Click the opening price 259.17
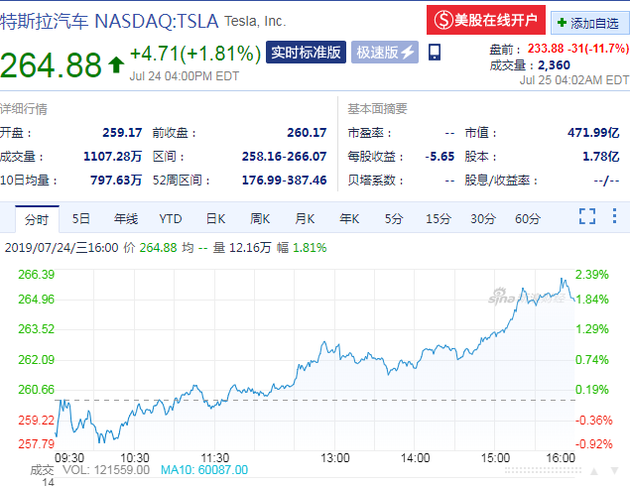The height and width of the screenshot is (486, 630). (x=122, y=133)
